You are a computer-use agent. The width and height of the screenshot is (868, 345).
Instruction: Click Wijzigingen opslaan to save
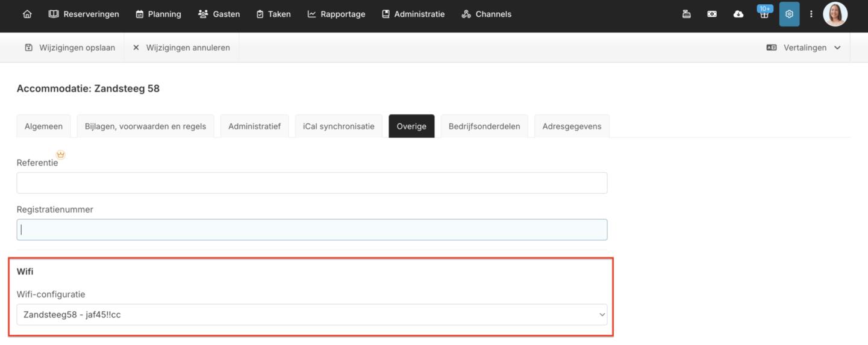coord(70,48)
